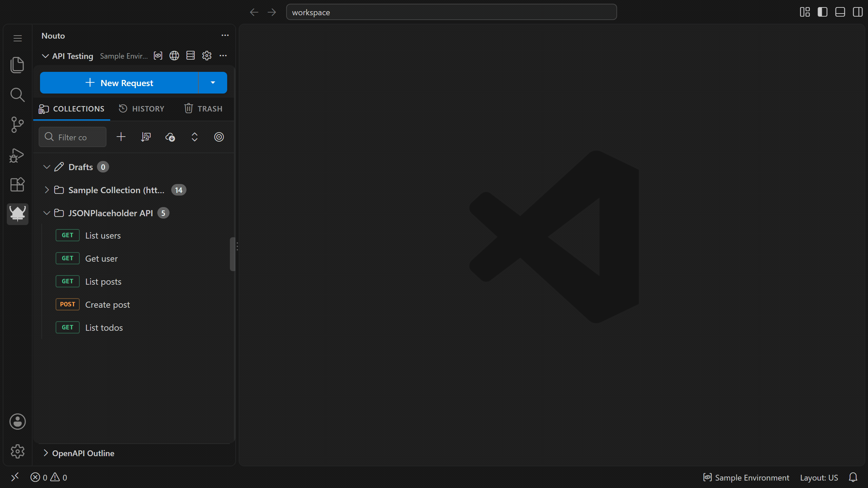
Task: Click Sample Environment in the status bar
Action: [746, 477]
